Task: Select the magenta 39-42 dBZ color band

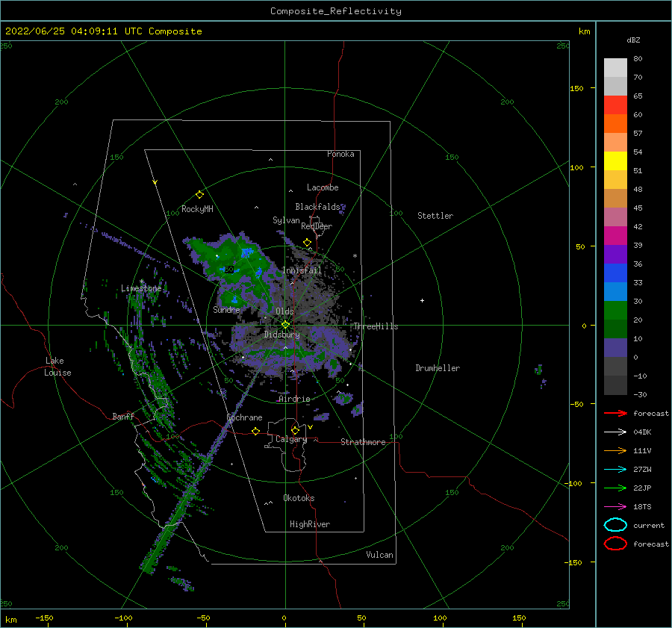Action: point(615,236)
